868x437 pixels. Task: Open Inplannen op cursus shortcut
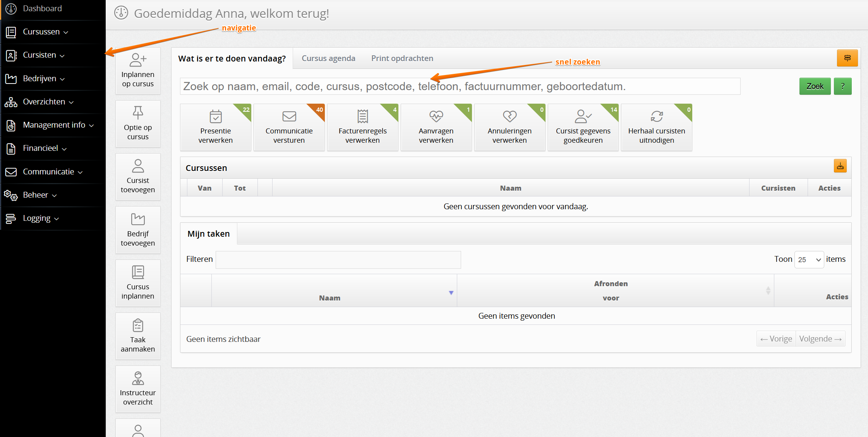138,71
